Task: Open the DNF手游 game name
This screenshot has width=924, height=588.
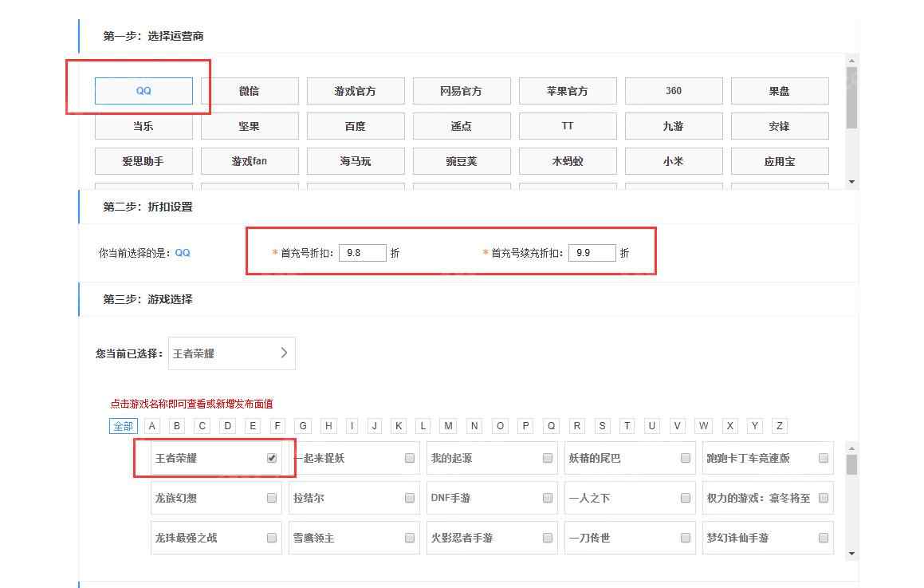Action: point(450,499)
